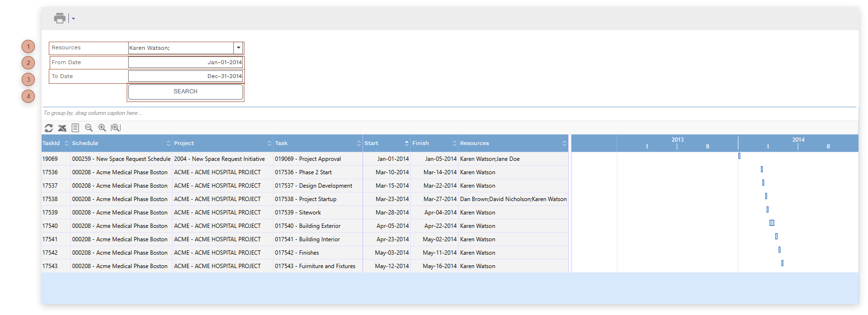Click the printer icon
Viewport: 868px width, 315px height.
click(60, 19)
